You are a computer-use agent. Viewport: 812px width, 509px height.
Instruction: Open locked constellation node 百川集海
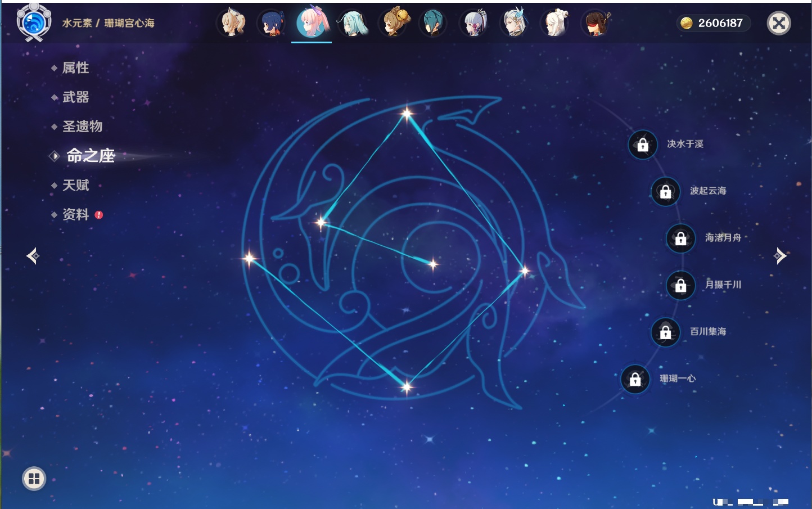coord(665,332)
